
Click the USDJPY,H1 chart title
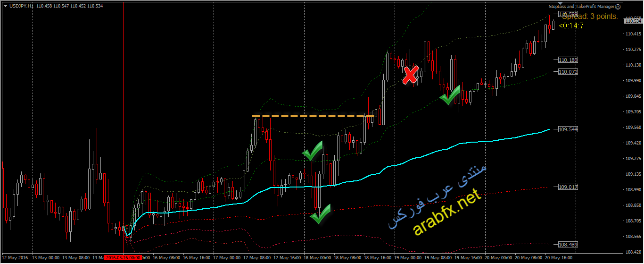point(21,6)
